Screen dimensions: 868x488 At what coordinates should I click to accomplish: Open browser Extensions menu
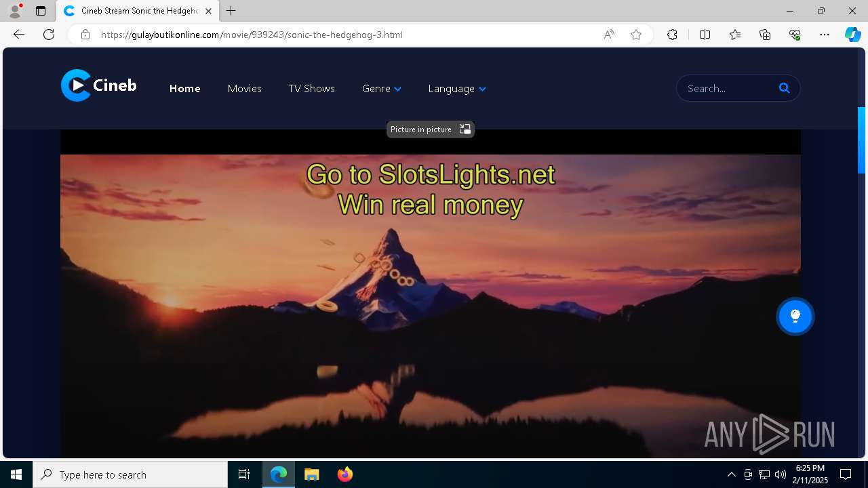672,35
